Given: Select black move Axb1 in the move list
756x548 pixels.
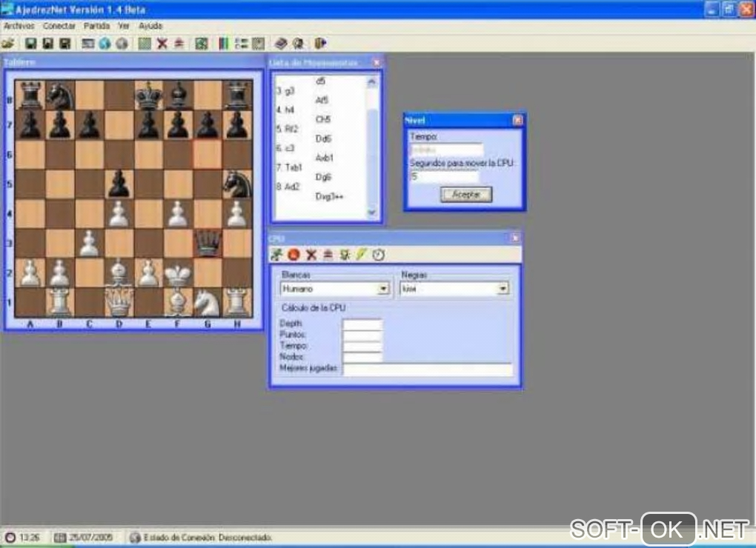Looking at the screenshot, I should 324,158.
